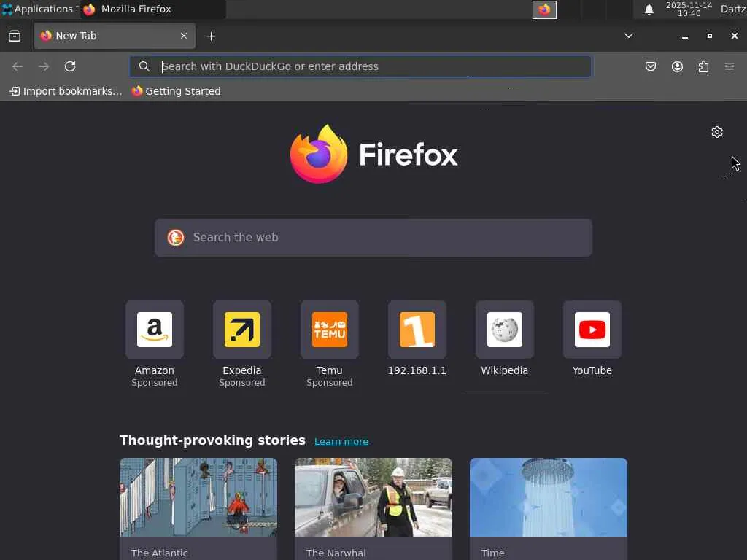Close the New Tab tab
747x560 pixels.
pos(184,36)
